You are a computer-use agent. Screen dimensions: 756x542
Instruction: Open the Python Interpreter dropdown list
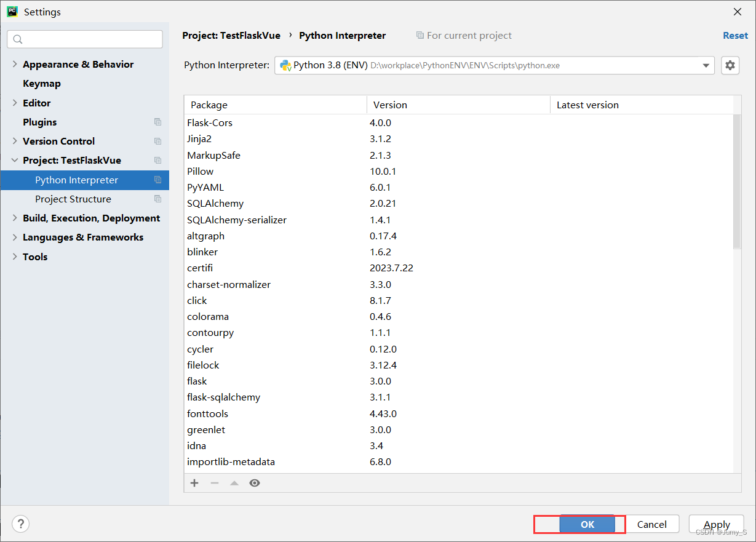705,65
